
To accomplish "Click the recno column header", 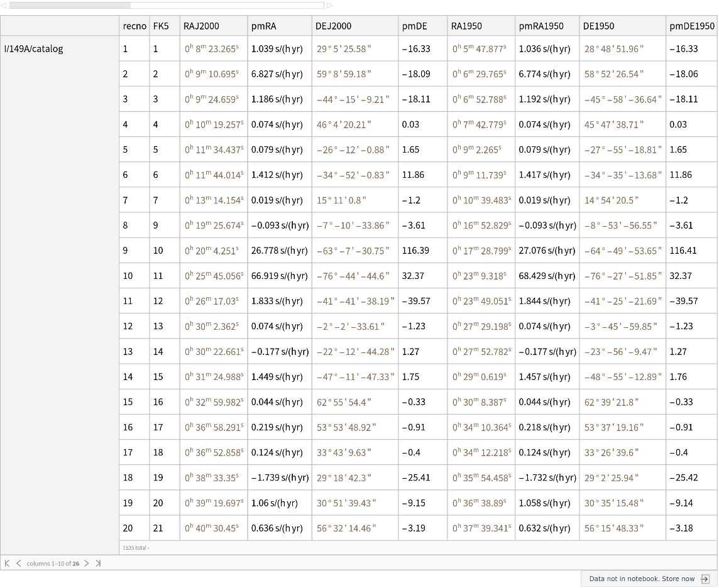I will [x=134, y=26].
